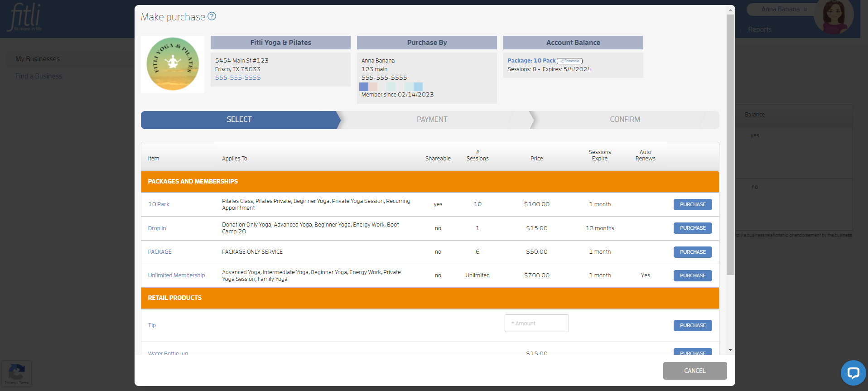Purchase the 10 Pack package
Screen dimensions: 868x391
pos(693,204)
